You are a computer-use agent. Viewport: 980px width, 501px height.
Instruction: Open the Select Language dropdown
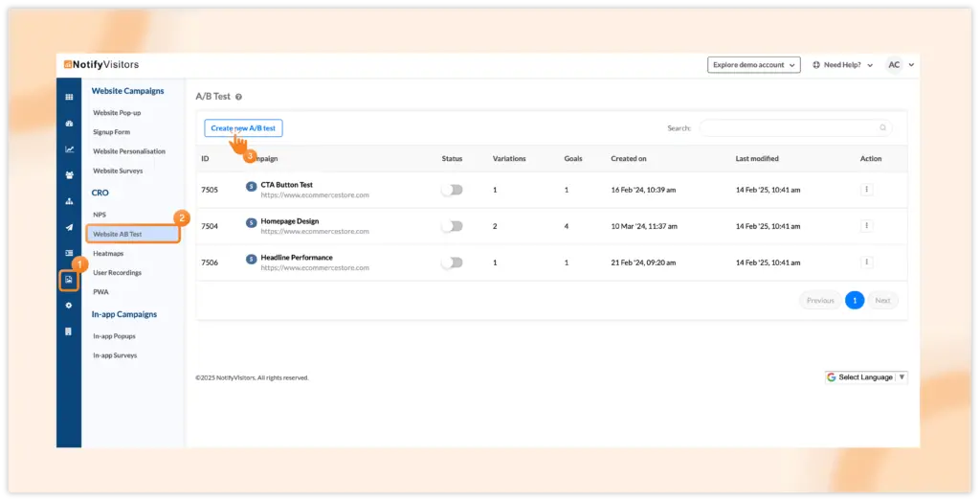point(866,377)
